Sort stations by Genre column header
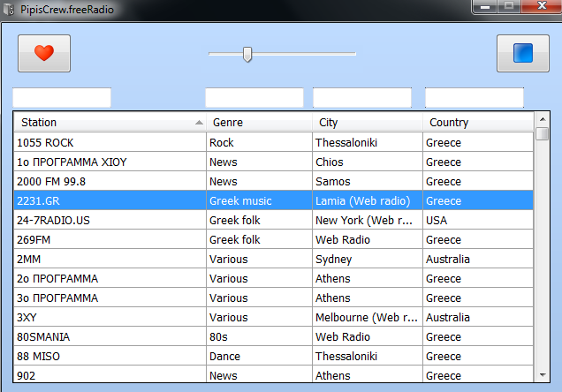 (261, 123)
